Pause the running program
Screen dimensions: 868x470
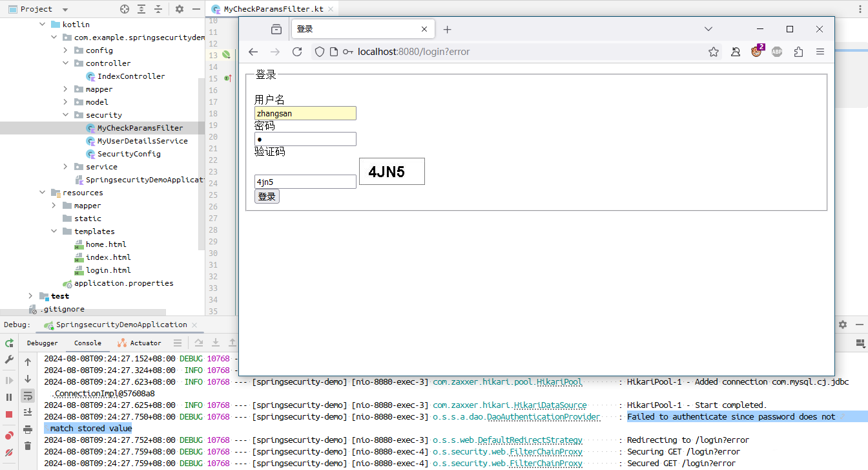pyautogui.click(x=9, y=397)
